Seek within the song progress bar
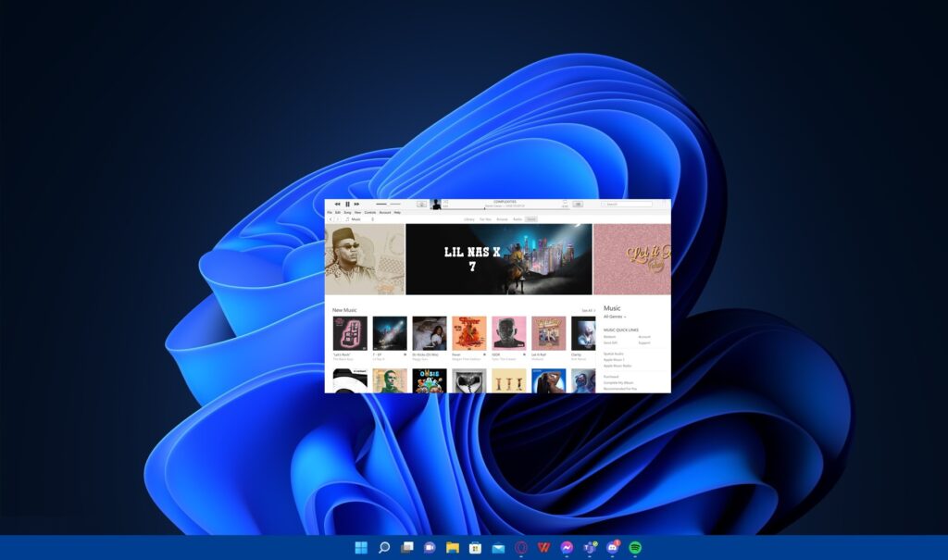This screenshot has height=560, width=948. pyautogui.click(x=505, y=208)
